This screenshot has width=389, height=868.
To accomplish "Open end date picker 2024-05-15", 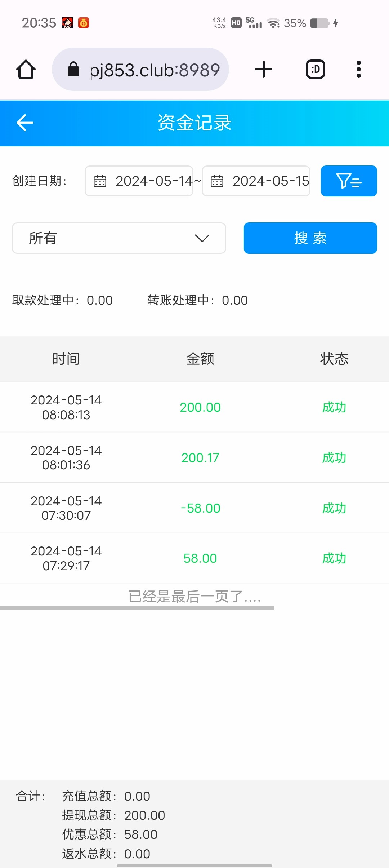I will click(270, 181).
